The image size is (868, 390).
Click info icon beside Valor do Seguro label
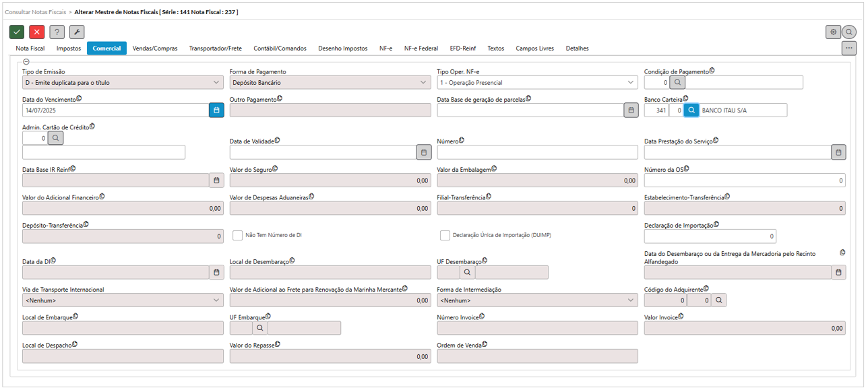[x=275, y=168]
